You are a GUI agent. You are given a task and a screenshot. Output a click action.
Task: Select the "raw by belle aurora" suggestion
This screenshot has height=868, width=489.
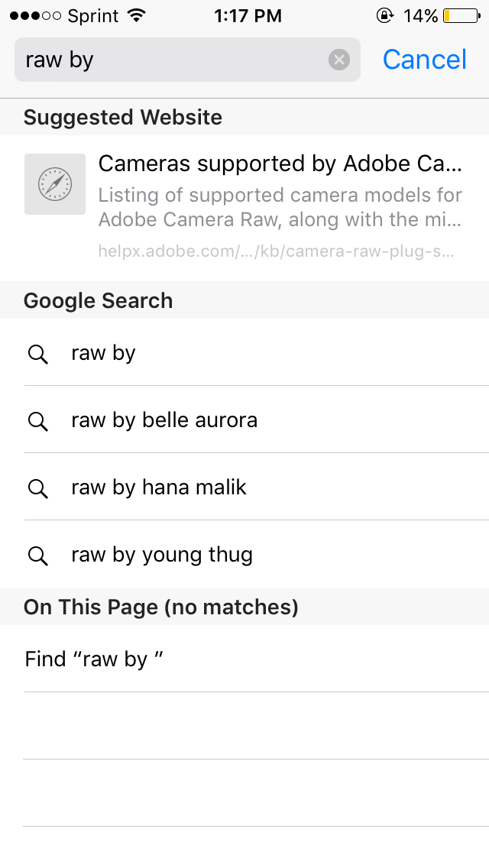244,420
